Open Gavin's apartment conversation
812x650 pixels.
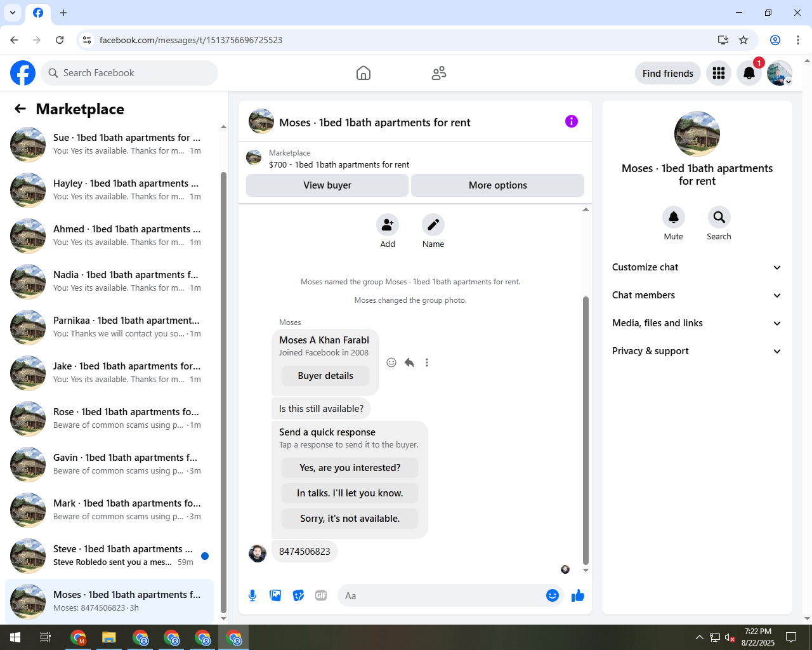point(109,464)
